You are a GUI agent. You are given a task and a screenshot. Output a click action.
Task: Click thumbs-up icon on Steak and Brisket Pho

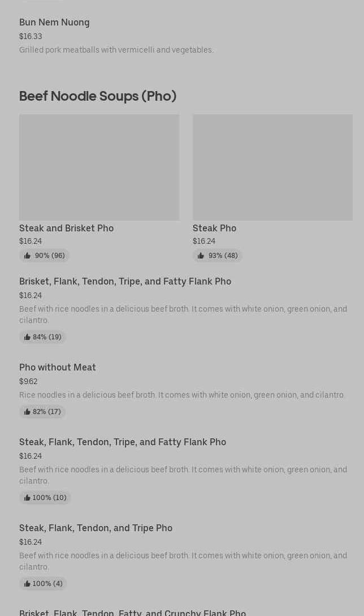coord(27,256)
